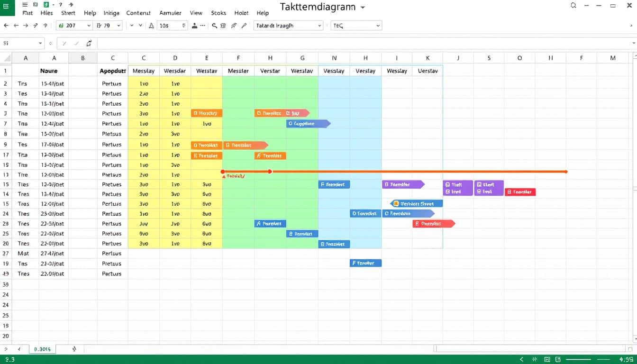Click the pin icon in toolbar

coord(234,26)
